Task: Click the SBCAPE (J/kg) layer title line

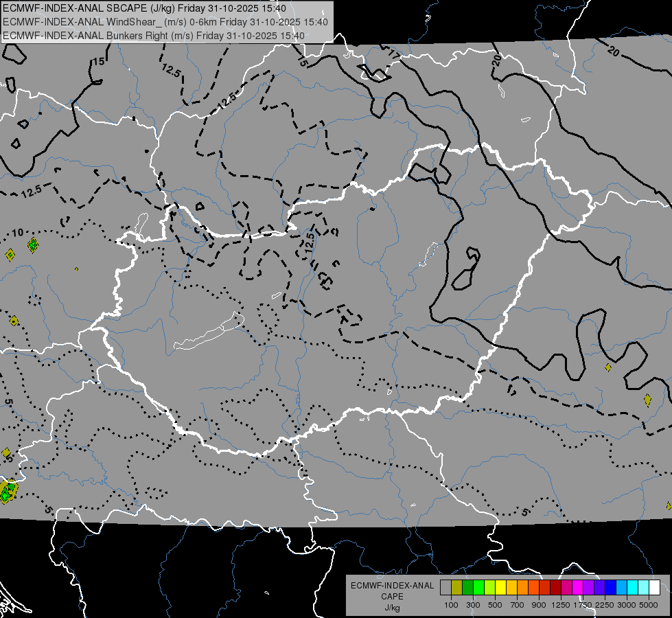Action: pos(144,8)
